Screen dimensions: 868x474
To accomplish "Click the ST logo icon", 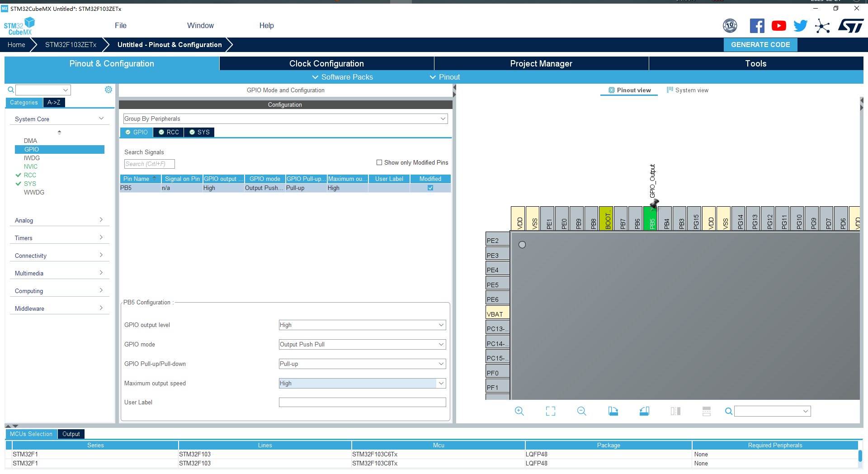I will [x=851, y=26].
